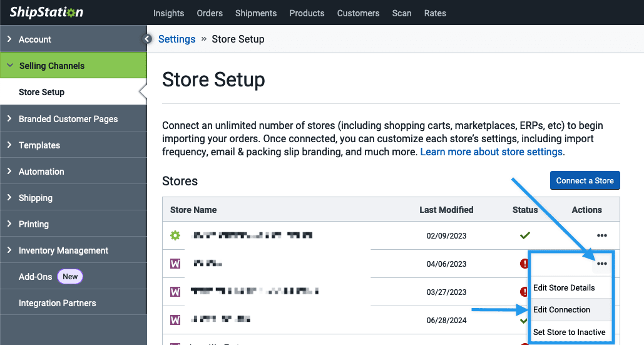
Task: Expand the Printing section
Action: [x=73, y=224]
